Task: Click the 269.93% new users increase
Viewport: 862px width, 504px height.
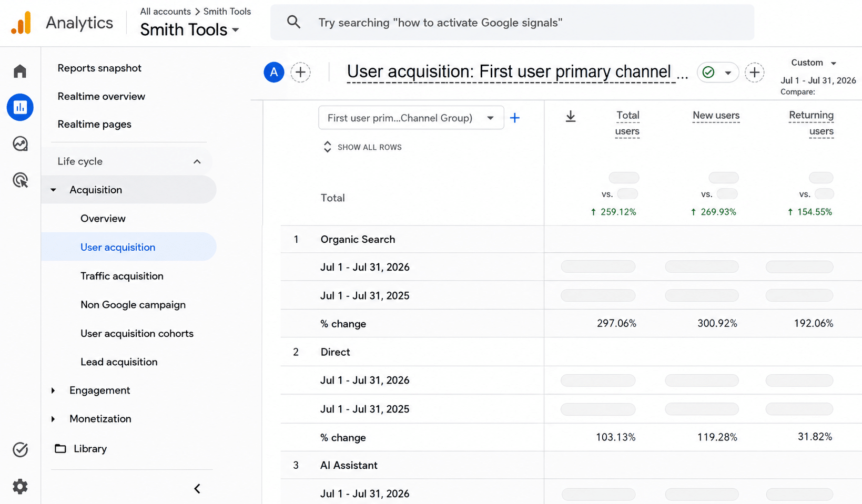Action: tap(713, 212)
